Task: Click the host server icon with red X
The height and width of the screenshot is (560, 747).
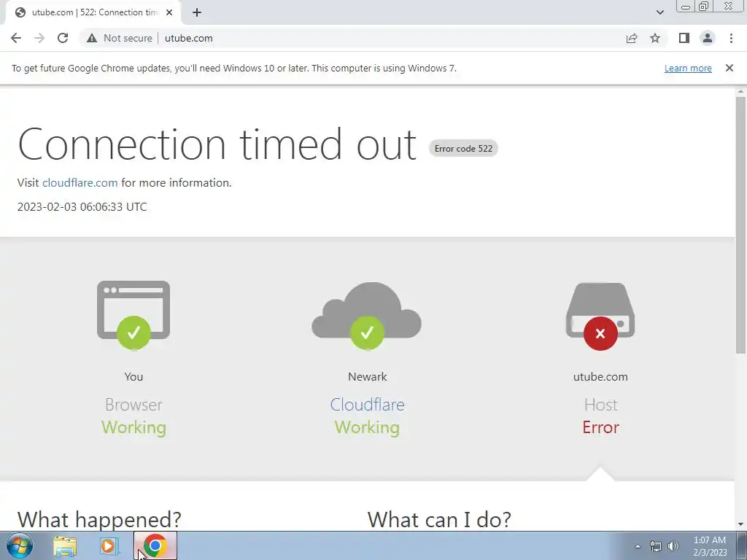Action: pos(600,316)
